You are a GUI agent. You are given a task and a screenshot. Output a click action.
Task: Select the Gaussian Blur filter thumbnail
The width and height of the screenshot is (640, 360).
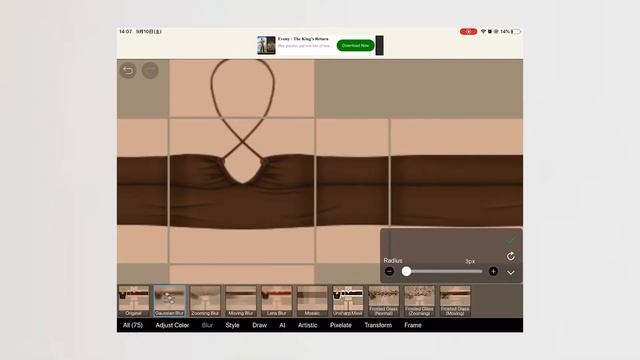point(169,301)
